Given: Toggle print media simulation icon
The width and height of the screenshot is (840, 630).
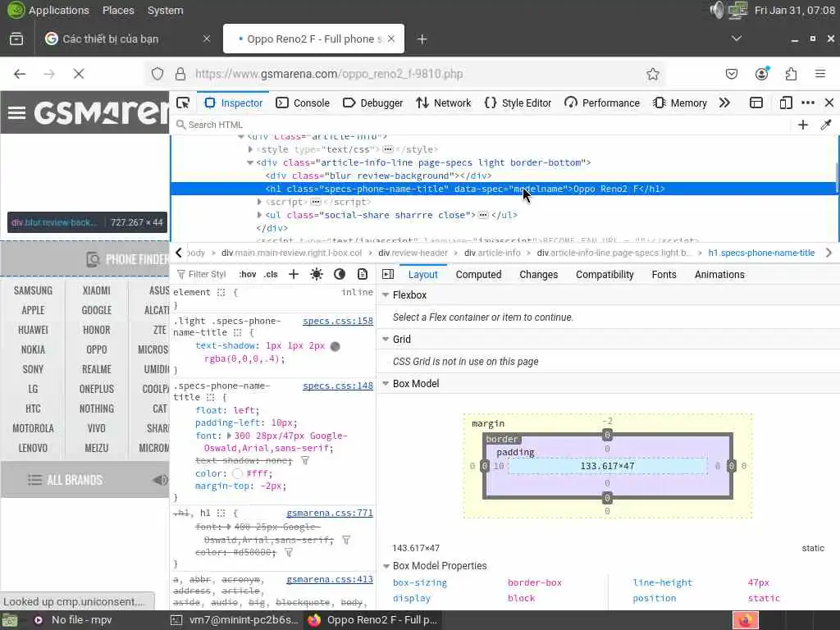Looking at the screenshot, I should pyautogui.click(x=363, y=274).
